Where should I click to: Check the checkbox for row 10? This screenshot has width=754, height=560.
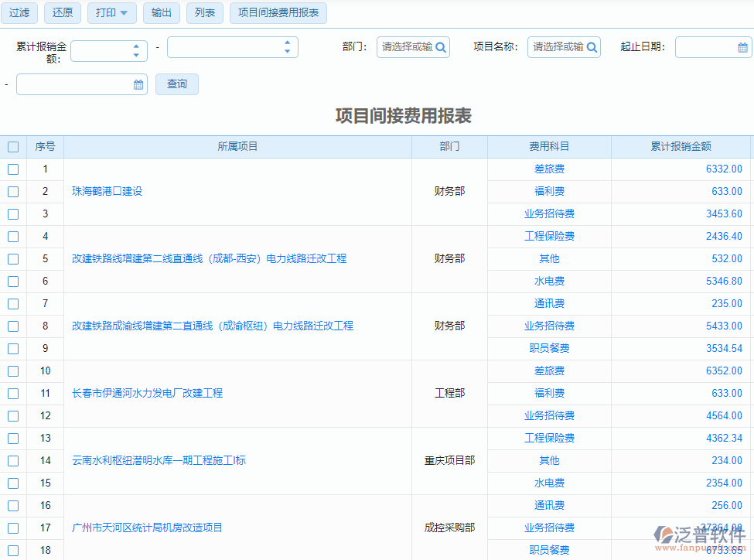pyautogui.click(x=12, y=370)
